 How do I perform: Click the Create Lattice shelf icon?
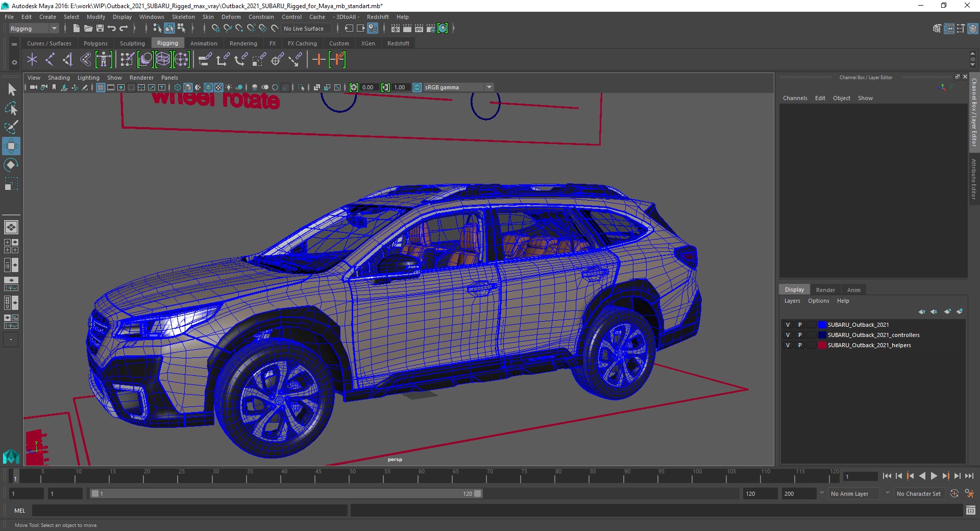(163, 60)
